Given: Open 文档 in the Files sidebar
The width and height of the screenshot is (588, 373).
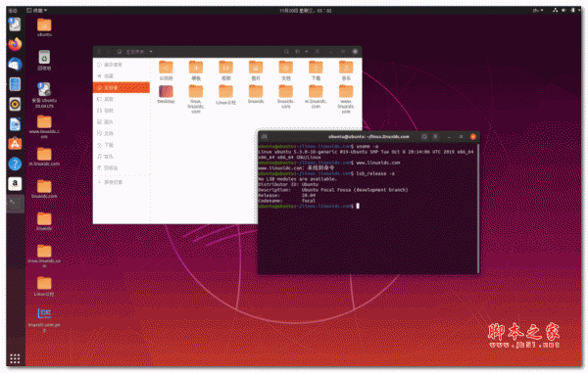Looking at the screenshot, I should (x=122, y=133).
